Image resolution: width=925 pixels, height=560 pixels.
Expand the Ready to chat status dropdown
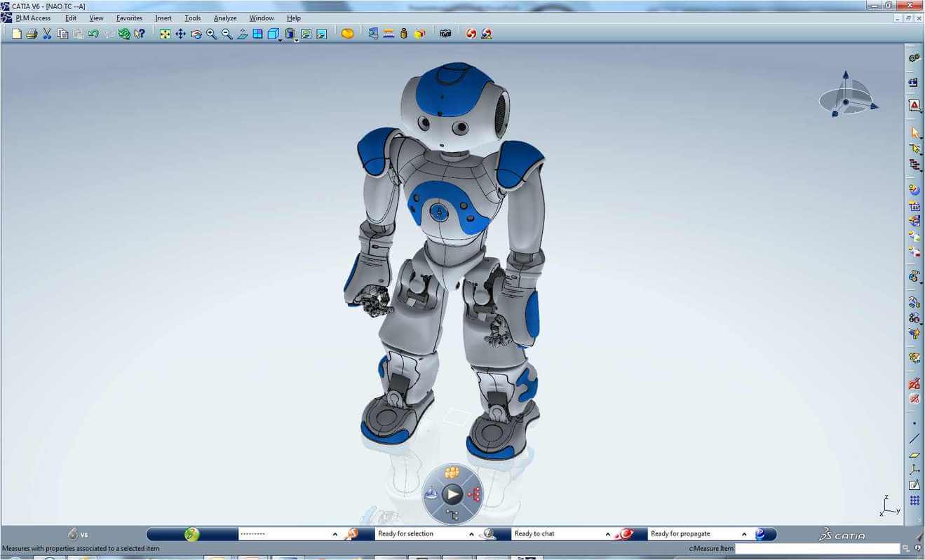click(x=609, y=533)
